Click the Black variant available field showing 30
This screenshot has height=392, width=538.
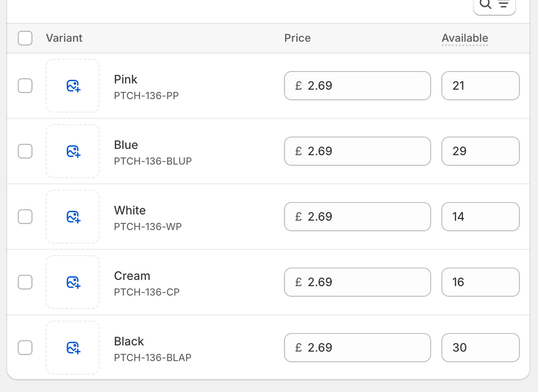coord(480,348)
